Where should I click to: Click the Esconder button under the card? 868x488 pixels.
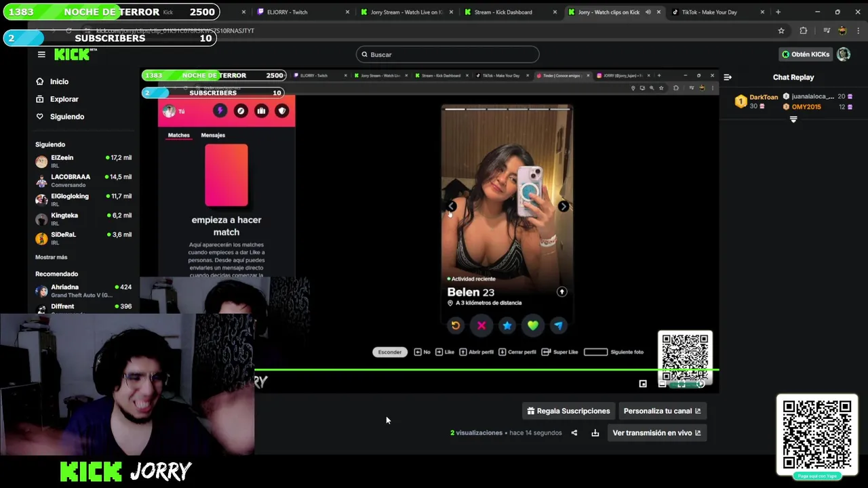click(390, 352)
